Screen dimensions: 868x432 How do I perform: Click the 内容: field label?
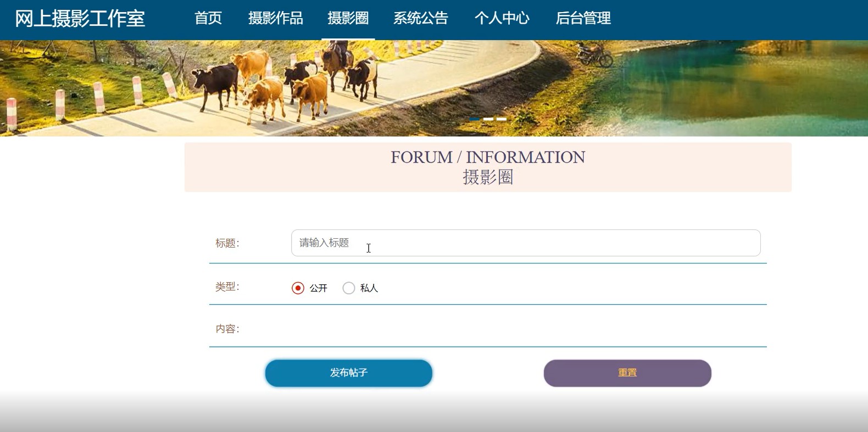click(x=227, y=329)
